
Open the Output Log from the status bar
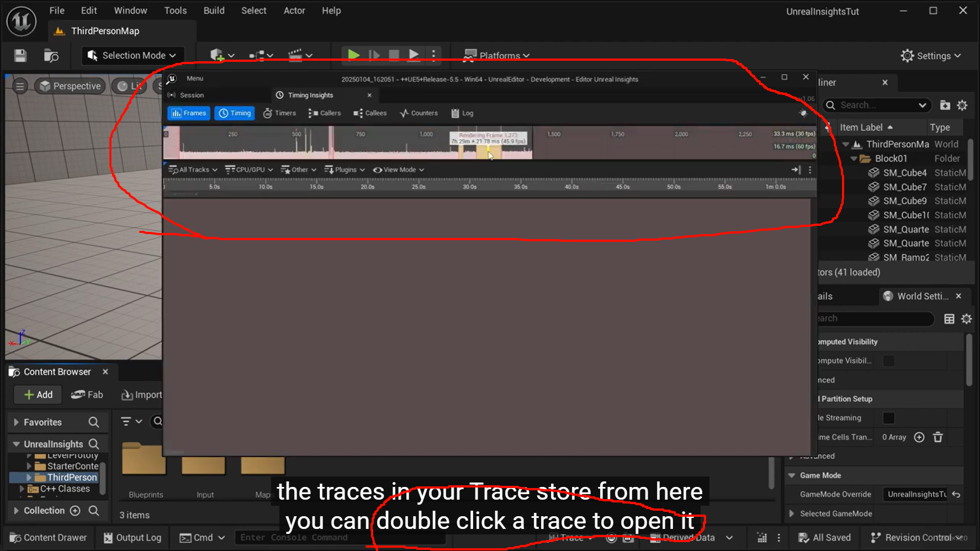coord(133,538)
